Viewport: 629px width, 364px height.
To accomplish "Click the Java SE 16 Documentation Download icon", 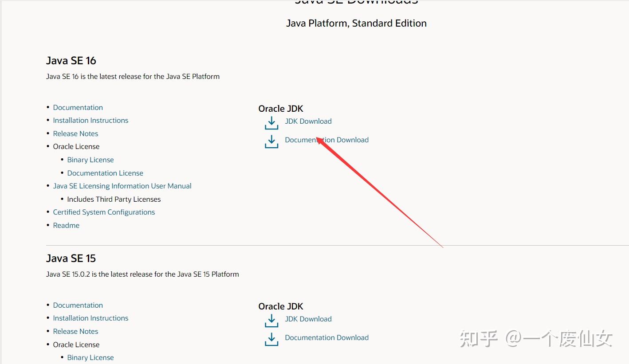I will (271, 141).
